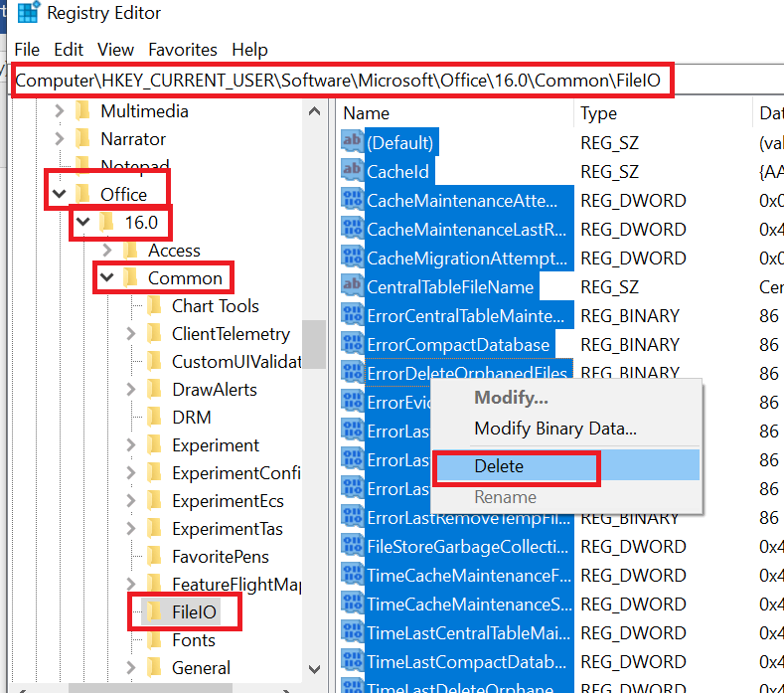Expand the Experiment key
Image resolution: width=784 pixels, height=693 pixels.
(x=131, y=444)
